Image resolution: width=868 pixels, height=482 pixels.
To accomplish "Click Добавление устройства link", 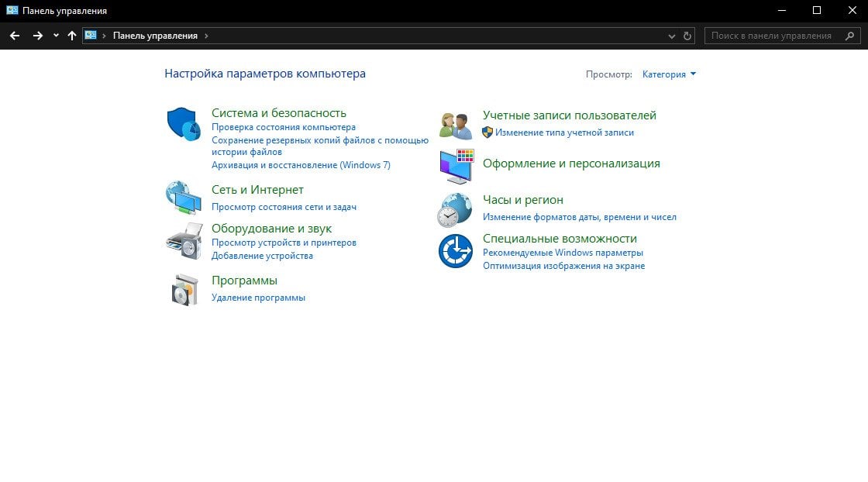I will pos(263,256).
